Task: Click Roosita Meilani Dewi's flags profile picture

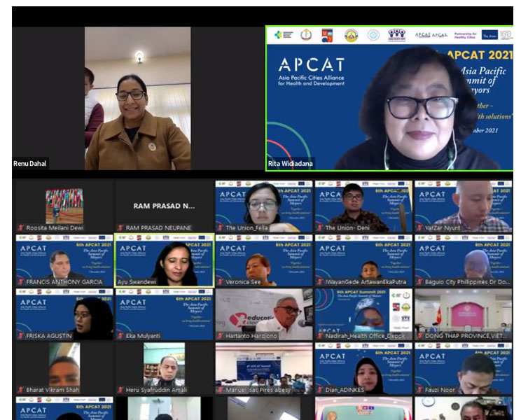Action: coord(64,206)
